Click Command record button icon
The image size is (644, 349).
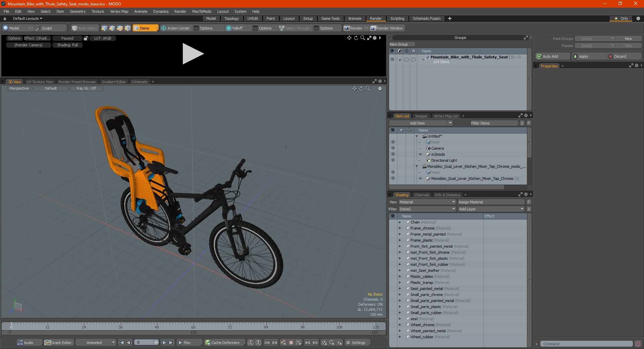tap(638, 344)
